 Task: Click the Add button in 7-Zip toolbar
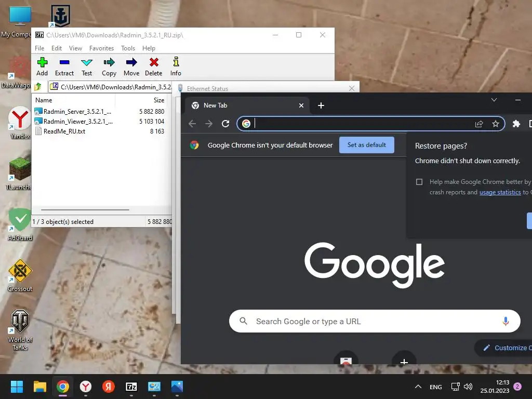point(42,66)
